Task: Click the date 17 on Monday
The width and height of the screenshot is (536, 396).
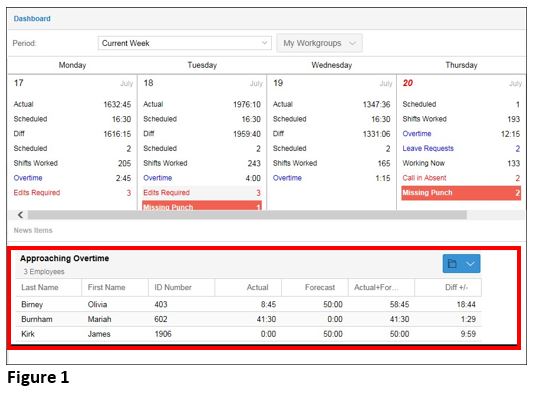Action: [18, 83]
